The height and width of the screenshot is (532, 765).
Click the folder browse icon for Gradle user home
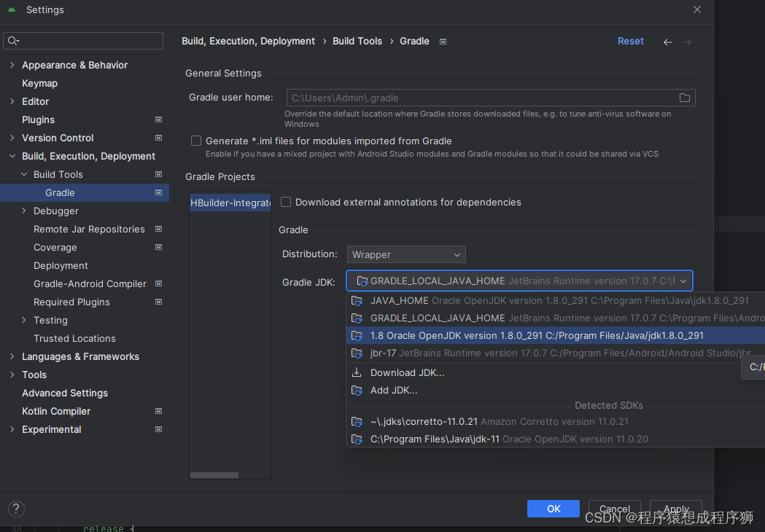click(x=684, y=98)
